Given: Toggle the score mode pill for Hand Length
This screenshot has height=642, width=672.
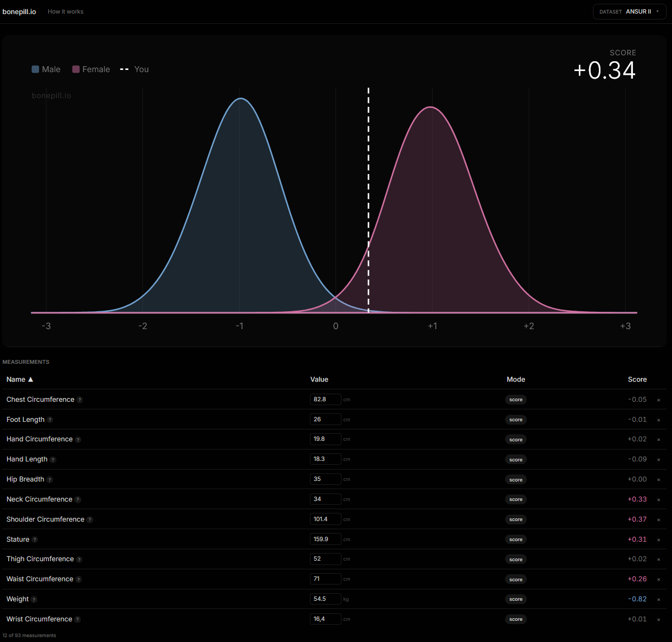Looking at the screenshot, I should point(516,460).
